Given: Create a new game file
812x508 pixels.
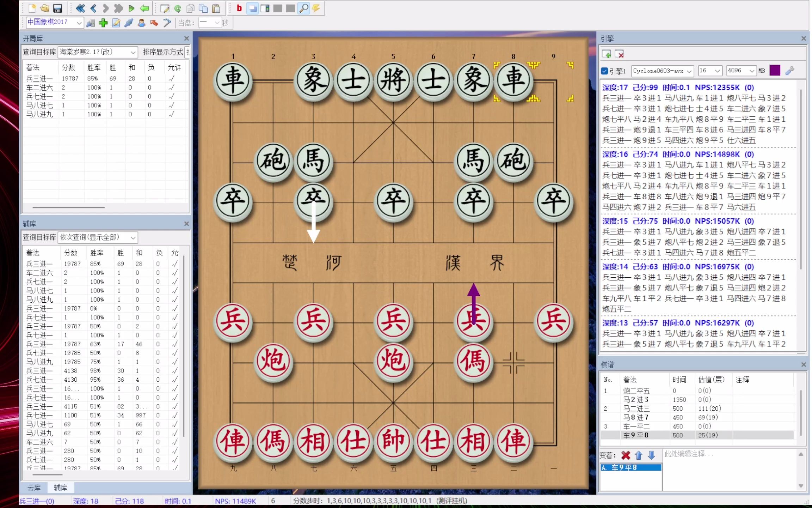Looking at the screenshot, I should 32,8.
